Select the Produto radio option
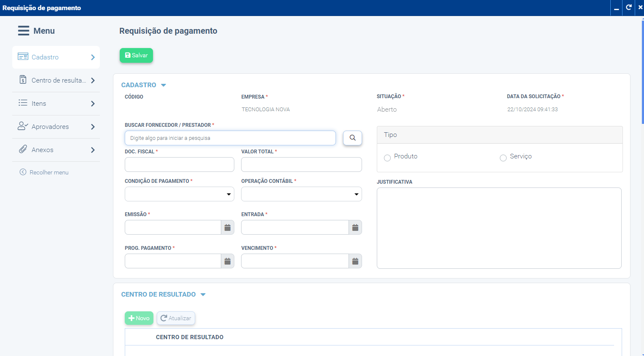 click(387, 158)
